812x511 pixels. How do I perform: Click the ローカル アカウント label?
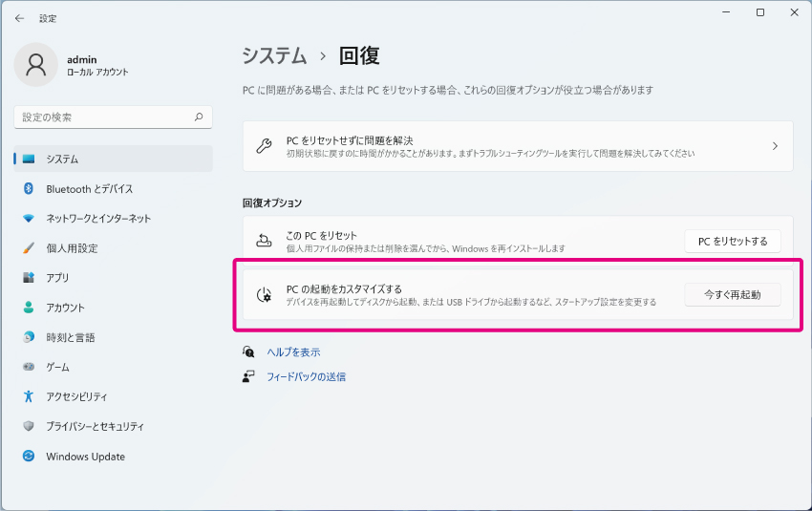[x=97, y=72]
